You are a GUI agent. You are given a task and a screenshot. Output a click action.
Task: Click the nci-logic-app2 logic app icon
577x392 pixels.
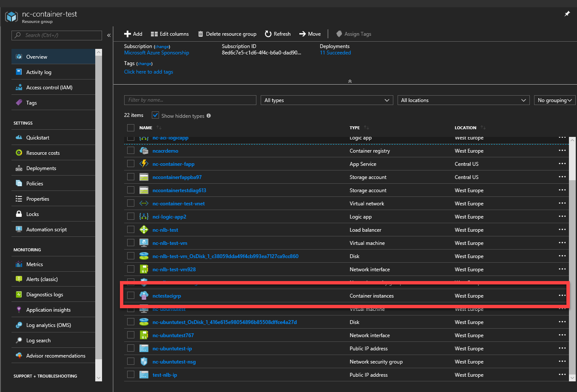point(144,216)
